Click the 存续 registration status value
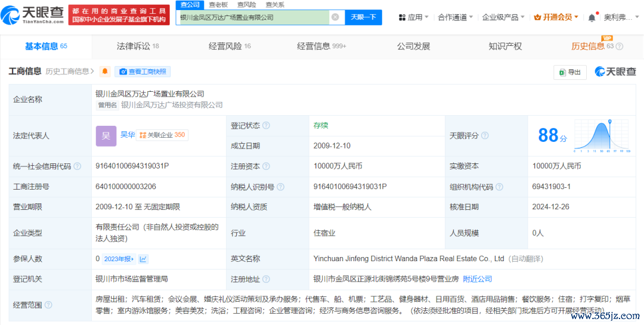The image size is (644, 325). point(321,126)
